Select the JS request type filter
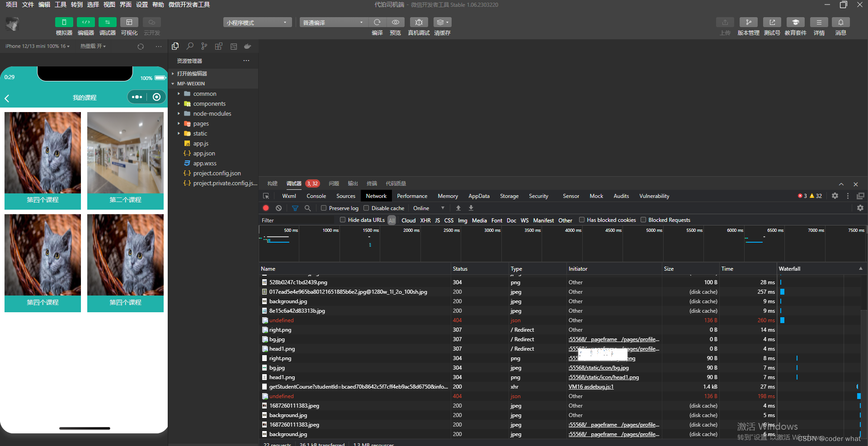 437,220
